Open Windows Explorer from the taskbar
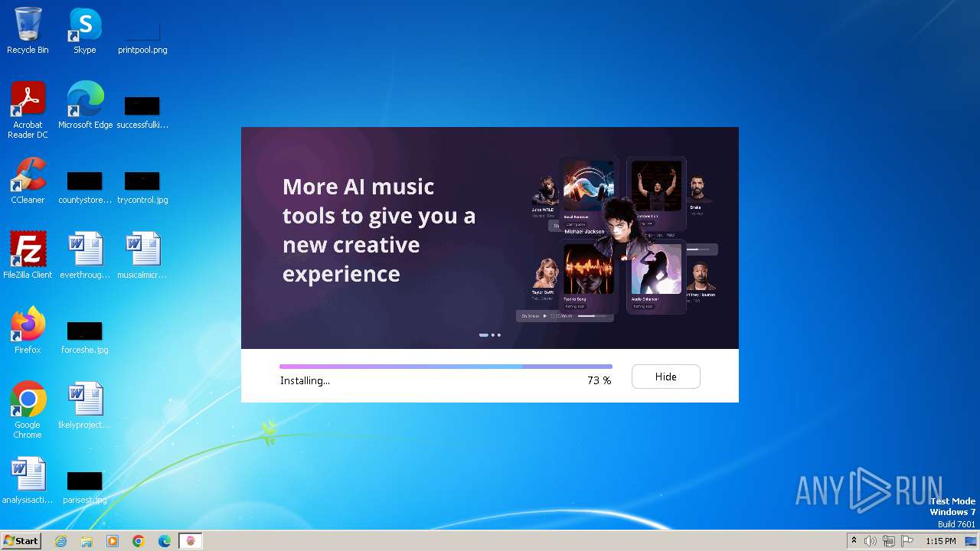The height and width of the screenshot is (551, 980). [87, 541]
